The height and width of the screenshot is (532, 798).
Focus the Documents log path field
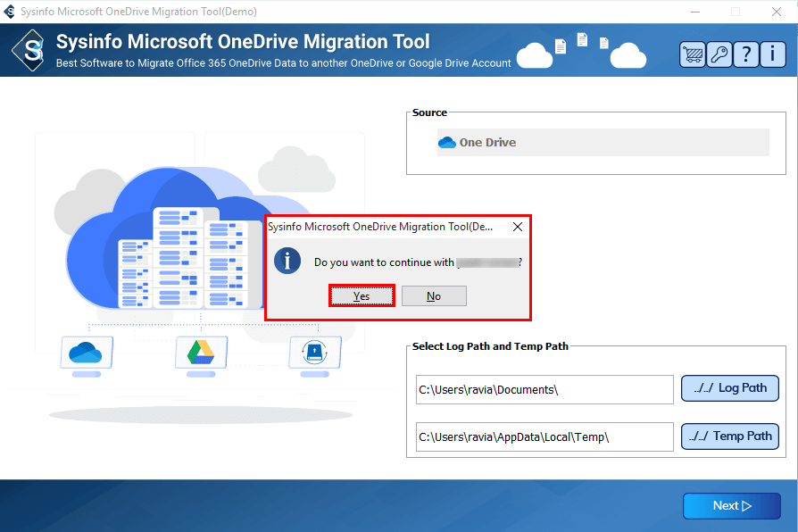pos(544,390)
